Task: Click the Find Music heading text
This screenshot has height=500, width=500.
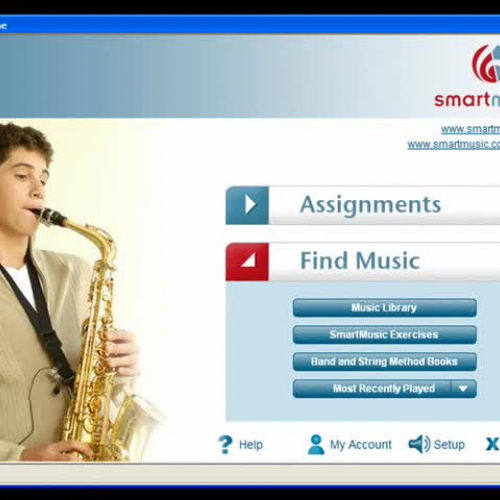Action: click(360, 261)
